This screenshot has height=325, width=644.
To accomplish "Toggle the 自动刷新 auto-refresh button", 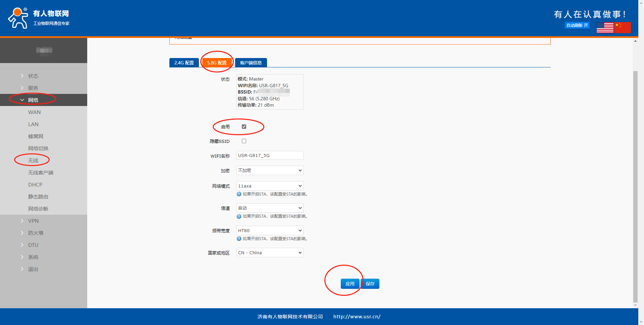I will point(577,25).
